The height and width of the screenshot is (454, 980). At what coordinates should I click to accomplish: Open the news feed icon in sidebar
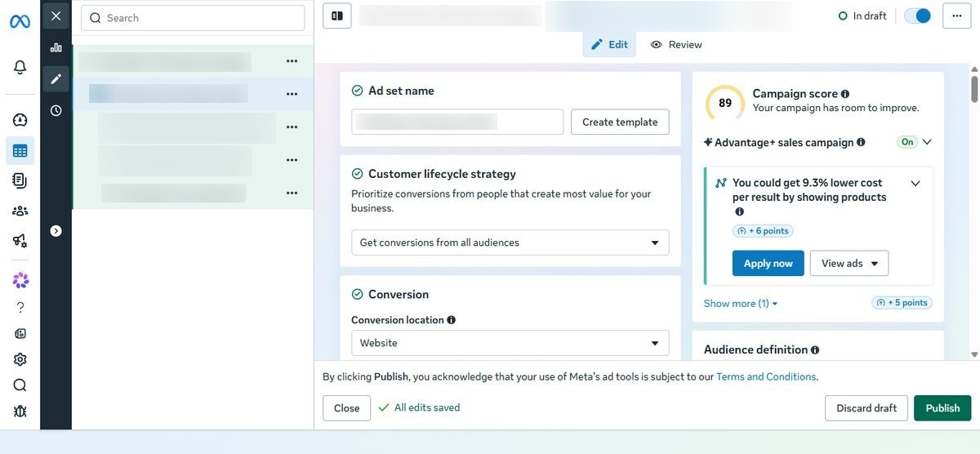pos(20,333)
